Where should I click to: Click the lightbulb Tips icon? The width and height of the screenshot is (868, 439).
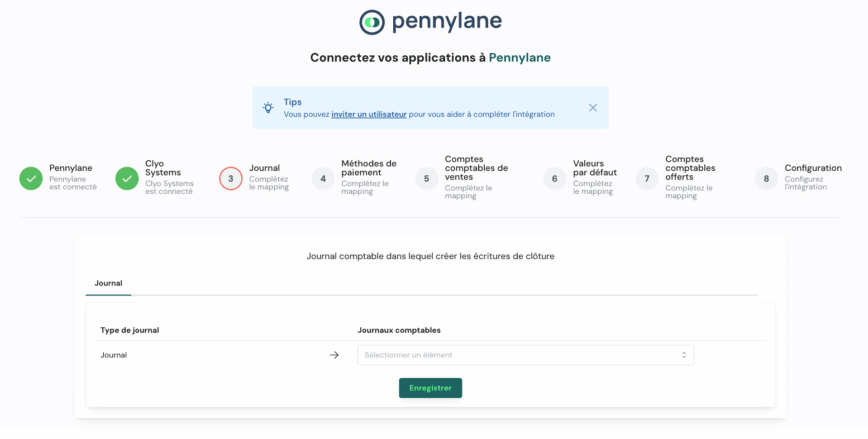coord(269,108)
